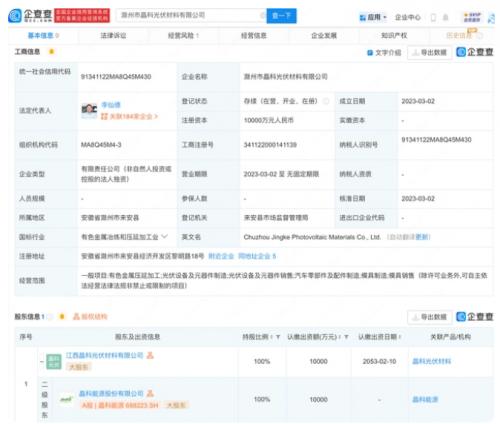Click the notification bell icon
Viewport: 500px width, 424px height.
coord(445,17)
